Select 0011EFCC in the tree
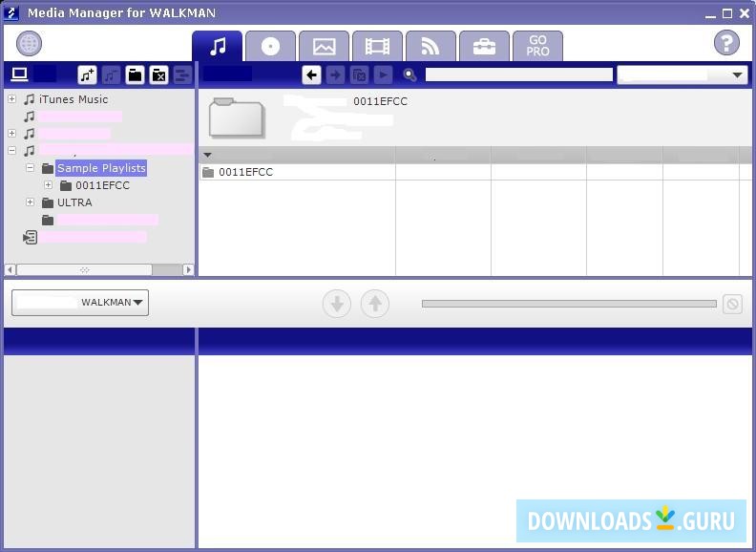Viewport: 756px width, 552px height. 102,185
